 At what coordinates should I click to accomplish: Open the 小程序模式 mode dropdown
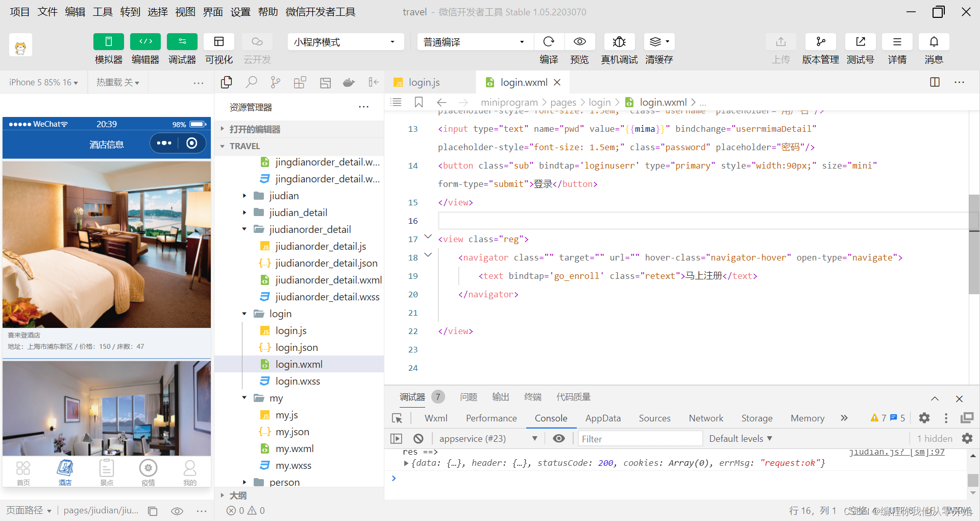tap(346, 42)
